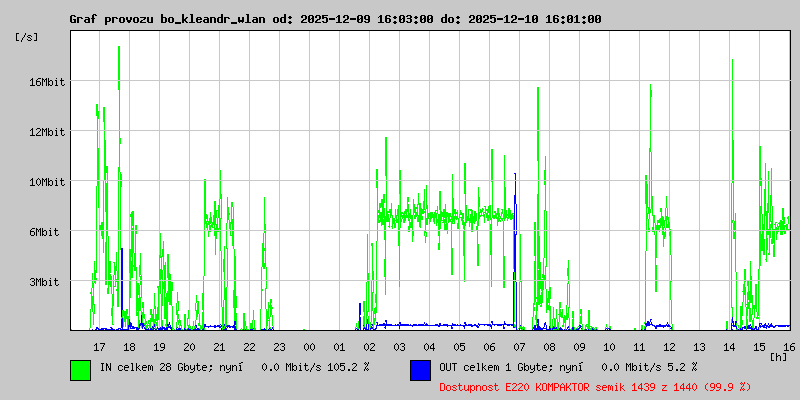Click the '11' hour tick label
Viewport: 800px width, 400px height.
pyautogui.click(x=640, y=347)
